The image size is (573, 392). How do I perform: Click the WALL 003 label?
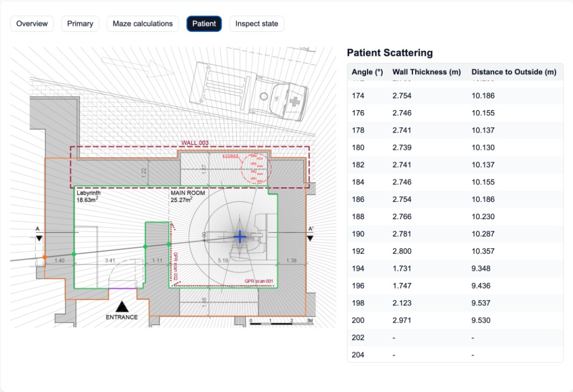195,143
